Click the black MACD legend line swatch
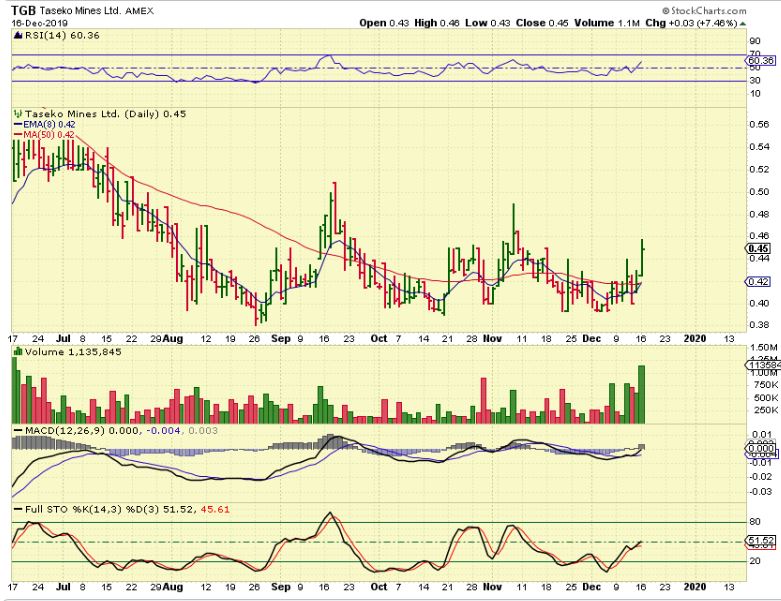The image size is (781, 601). coord(18,430)
